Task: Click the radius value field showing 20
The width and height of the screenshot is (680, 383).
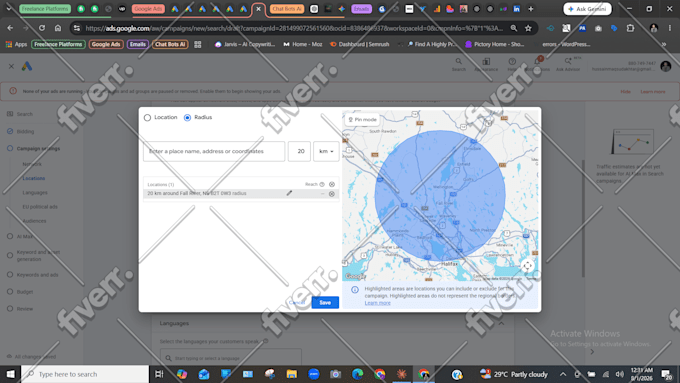Action: (x=299, y=151)
